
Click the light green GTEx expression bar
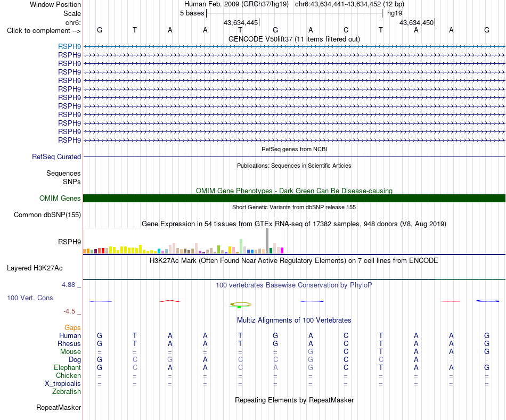click(x=241, y=246)
